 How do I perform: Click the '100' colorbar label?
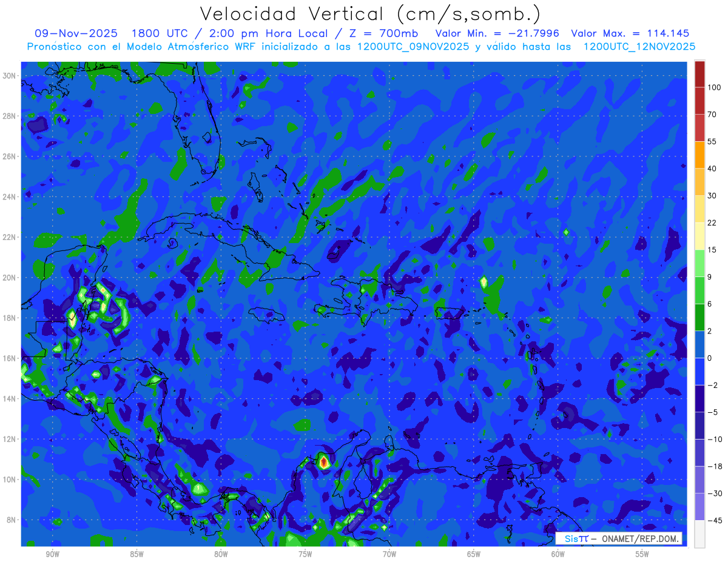click(714, 87)
